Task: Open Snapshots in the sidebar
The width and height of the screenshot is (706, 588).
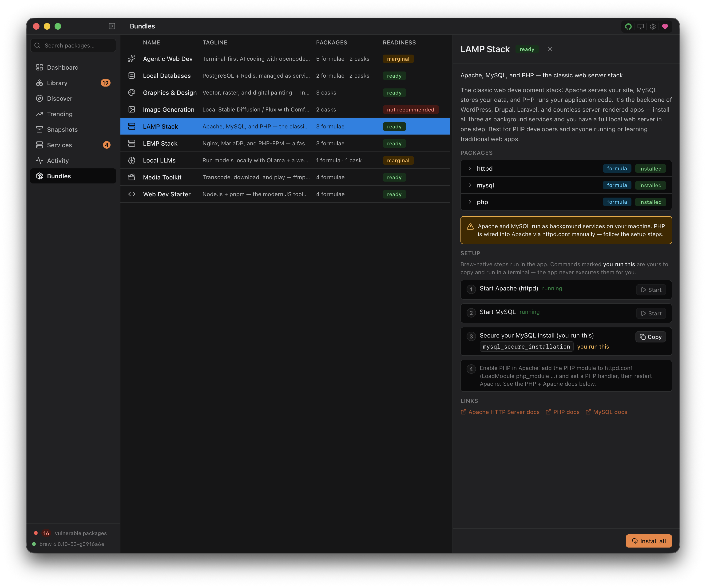Action: pyautogui.click(x=73, y=129)
